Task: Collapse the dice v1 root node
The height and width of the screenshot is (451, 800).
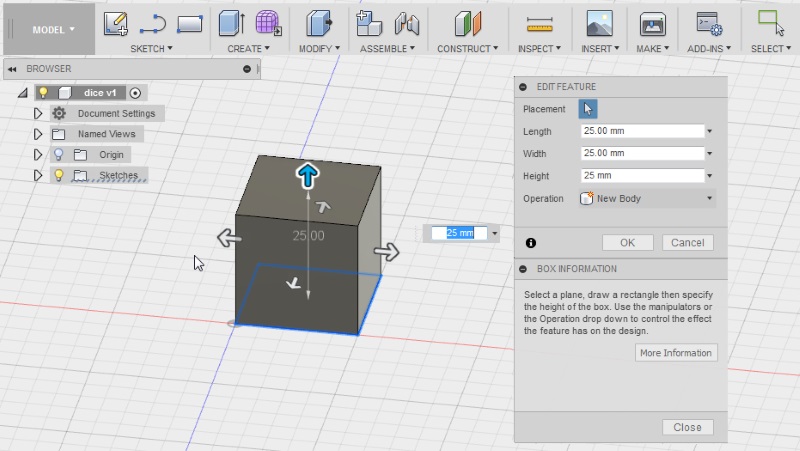Action: pyautogui.click(x=22, y=93)
